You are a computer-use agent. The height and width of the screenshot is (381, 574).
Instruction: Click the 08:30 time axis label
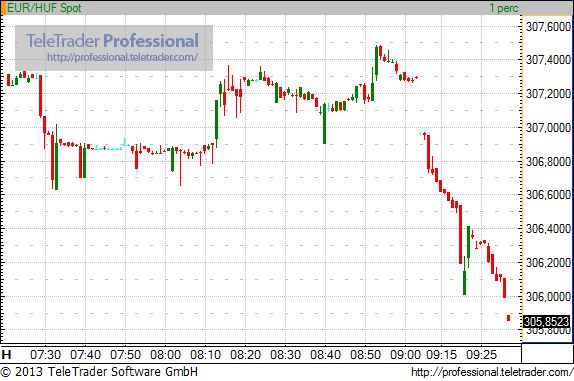286,355
